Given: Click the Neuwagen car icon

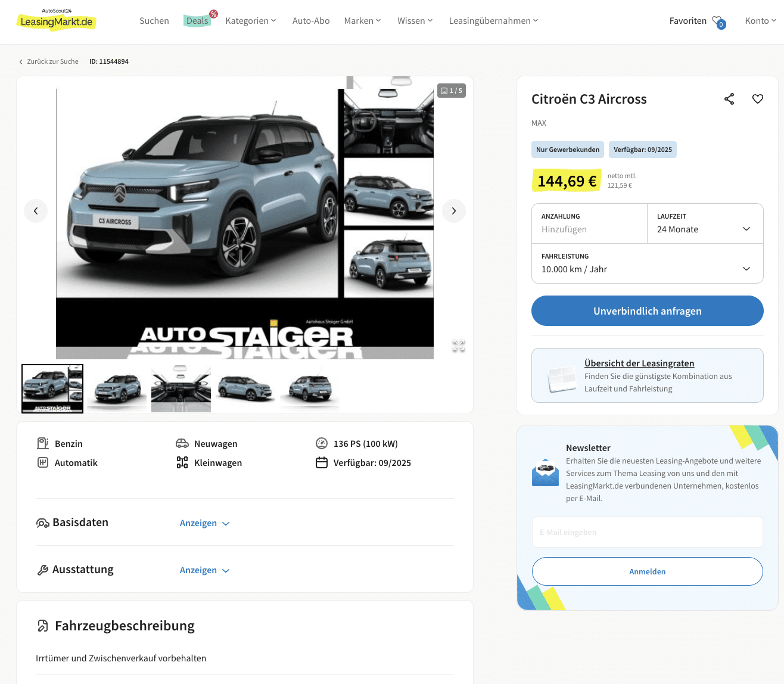Looking at the screenshot, I should pos(182,443).
